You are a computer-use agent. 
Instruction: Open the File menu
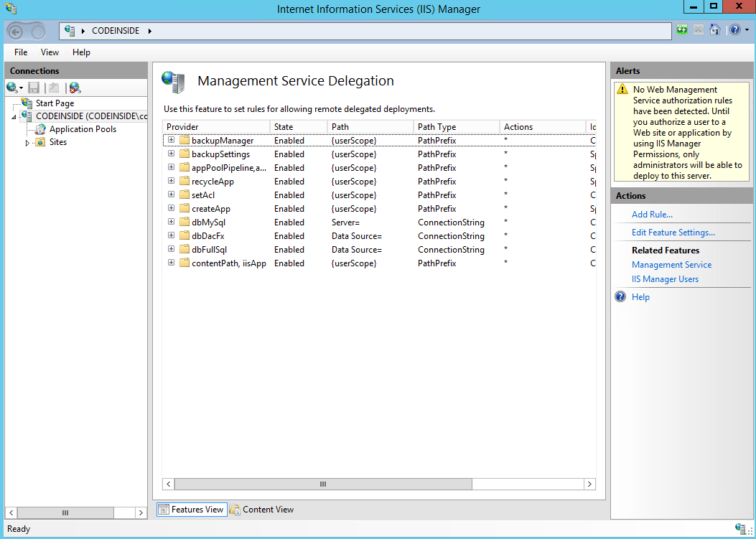pyautogui.click(x=21, y=52)
